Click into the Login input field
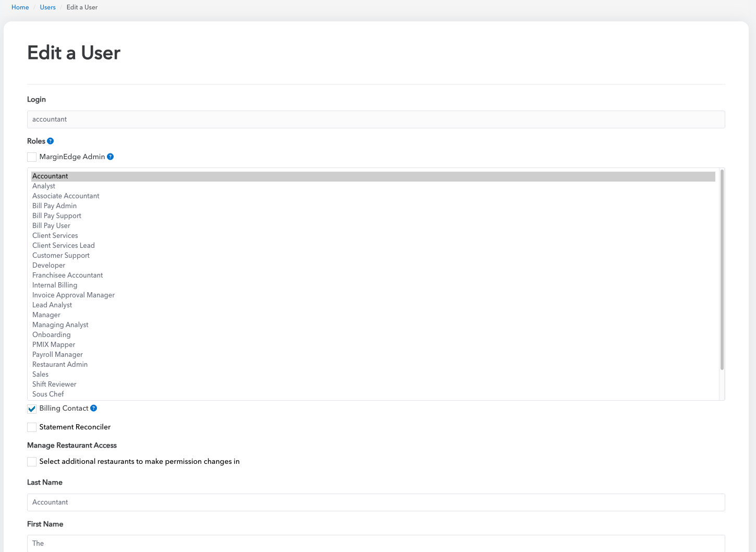Image resolution: width=756 pixels, height=552 pixels. pyautogui.click(x=375, y=119)
